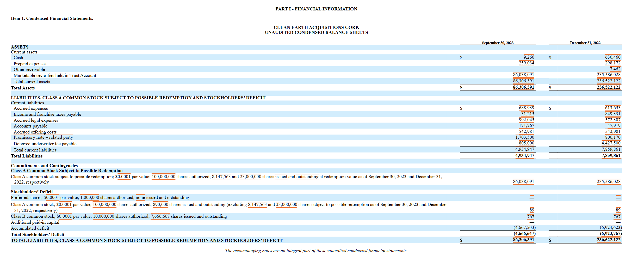Click the 'accompanying notes are an integral part' footnote

point(316,251)
